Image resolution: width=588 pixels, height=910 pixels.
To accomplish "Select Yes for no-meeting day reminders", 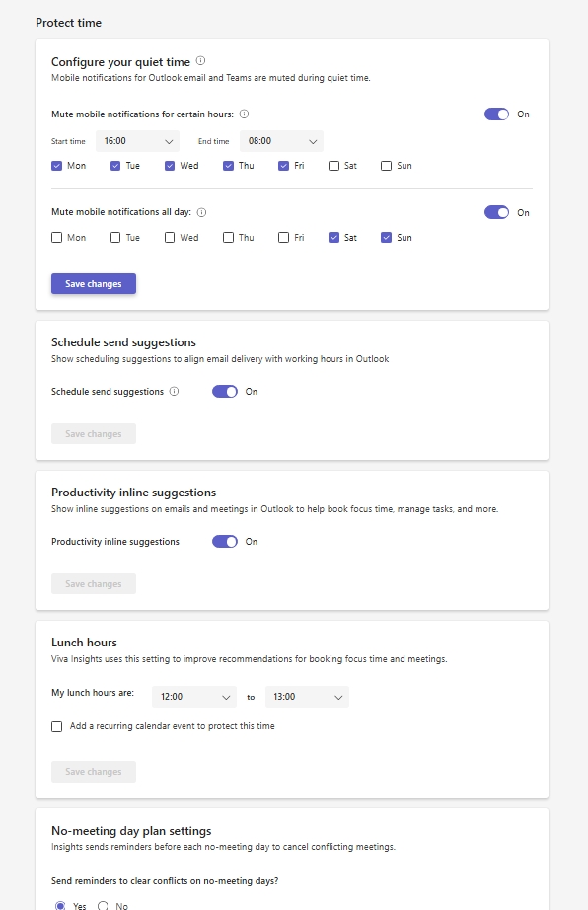I will click(60, 905).
